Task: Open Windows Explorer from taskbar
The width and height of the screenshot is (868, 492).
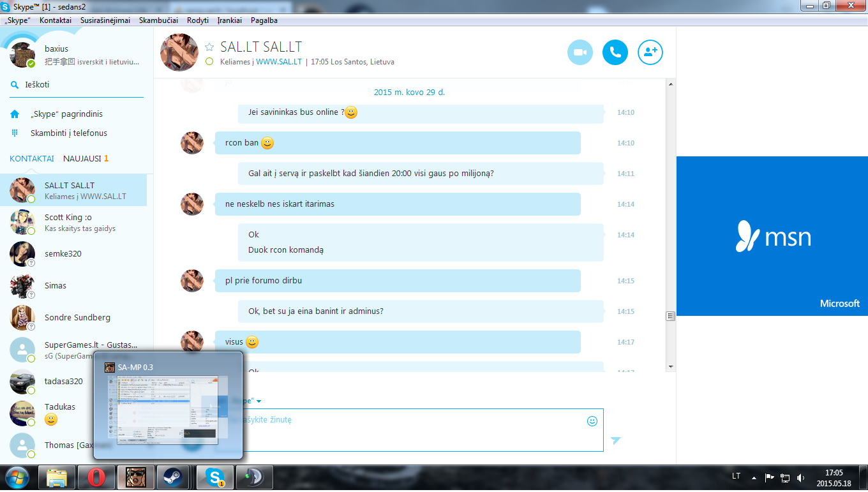Action: [x=57, y=477]
